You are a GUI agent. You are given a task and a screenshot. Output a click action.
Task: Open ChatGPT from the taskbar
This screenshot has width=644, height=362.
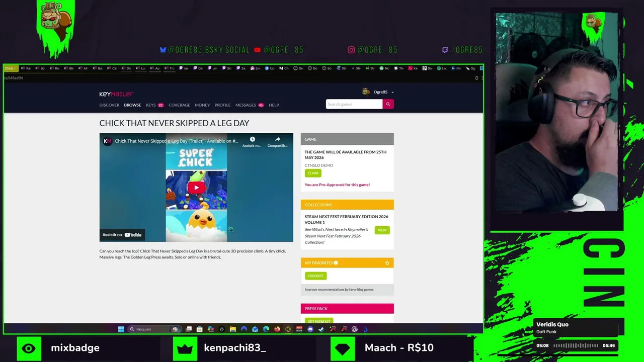354,329
